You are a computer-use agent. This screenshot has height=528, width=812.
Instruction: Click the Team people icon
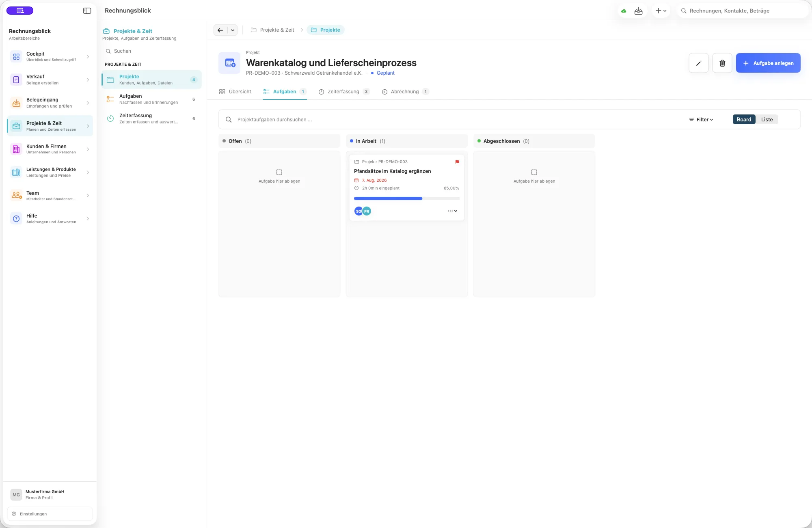click(16, 196)
